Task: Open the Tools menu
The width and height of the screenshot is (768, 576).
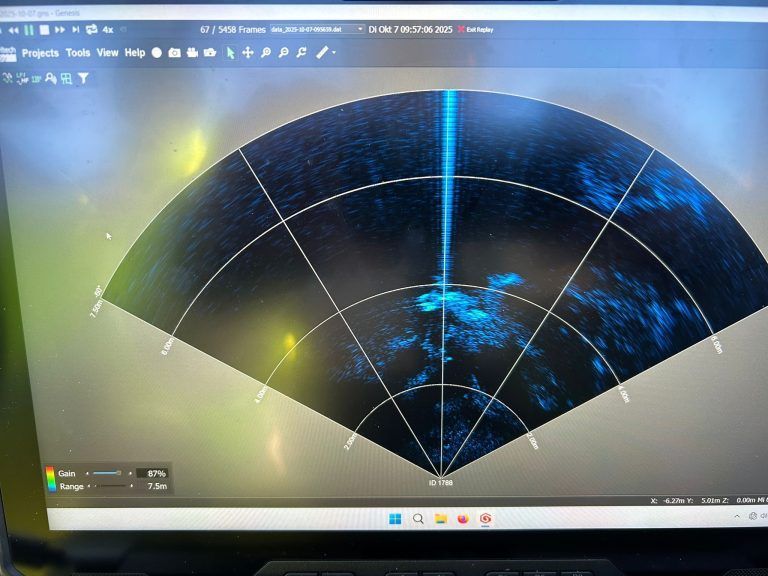Action: pos(78,53)
